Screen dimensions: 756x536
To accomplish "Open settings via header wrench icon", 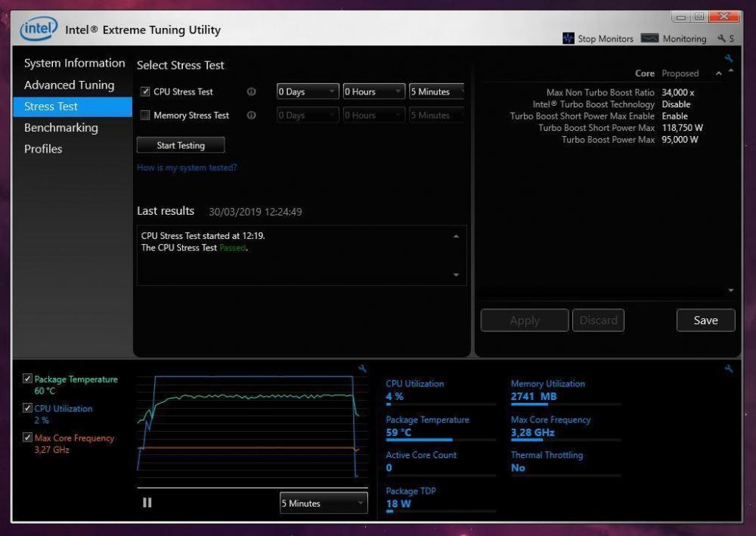I will 722,39.
